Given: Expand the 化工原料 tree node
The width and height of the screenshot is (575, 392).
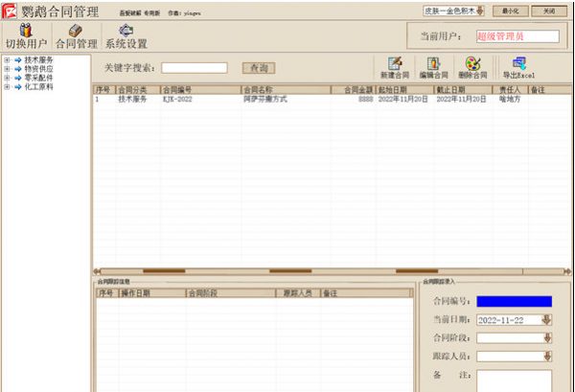Looking at the screenshot, I should tap(7, 87).
